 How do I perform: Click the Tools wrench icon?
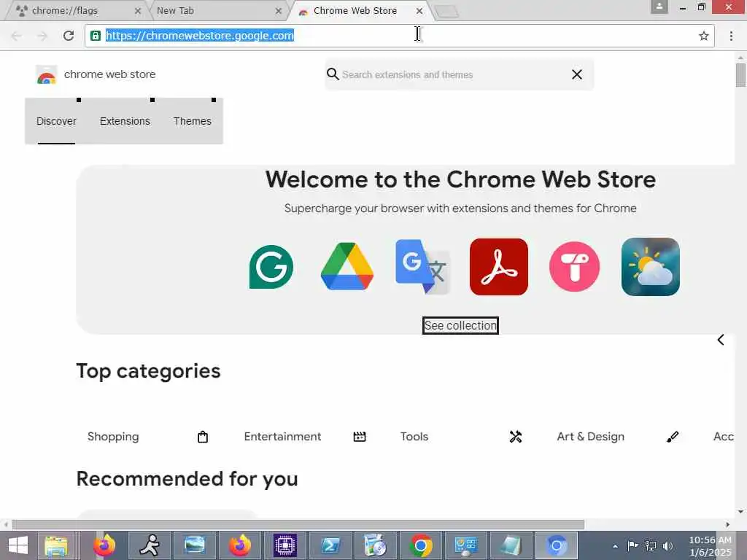click(x=516, y=437)
